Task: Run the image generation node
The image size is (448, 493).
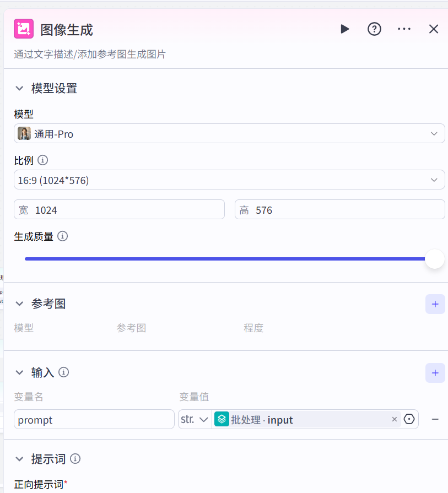Action: [x=345, y=29]
